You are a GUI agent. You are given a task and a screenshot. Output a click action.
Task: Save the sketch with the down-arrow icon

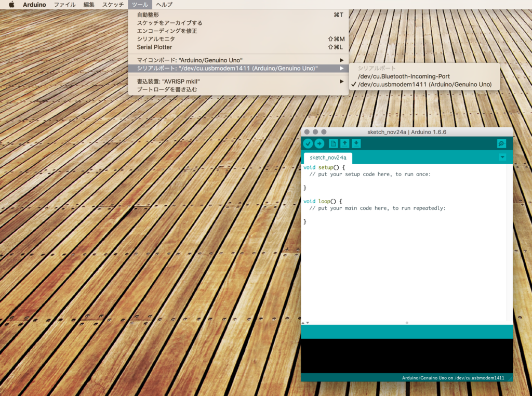[356, 143]
